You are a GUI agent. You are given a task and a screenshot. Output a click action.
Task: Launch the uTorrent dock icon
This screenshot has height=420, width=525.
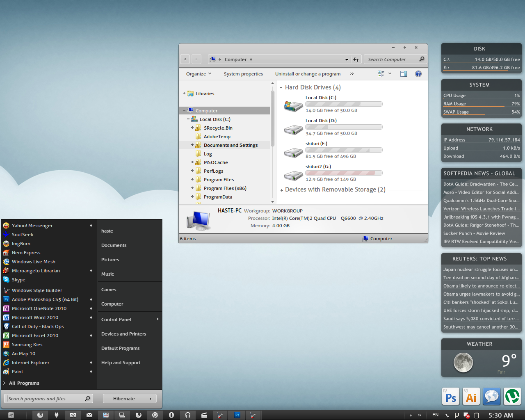[x=512, y=397]
